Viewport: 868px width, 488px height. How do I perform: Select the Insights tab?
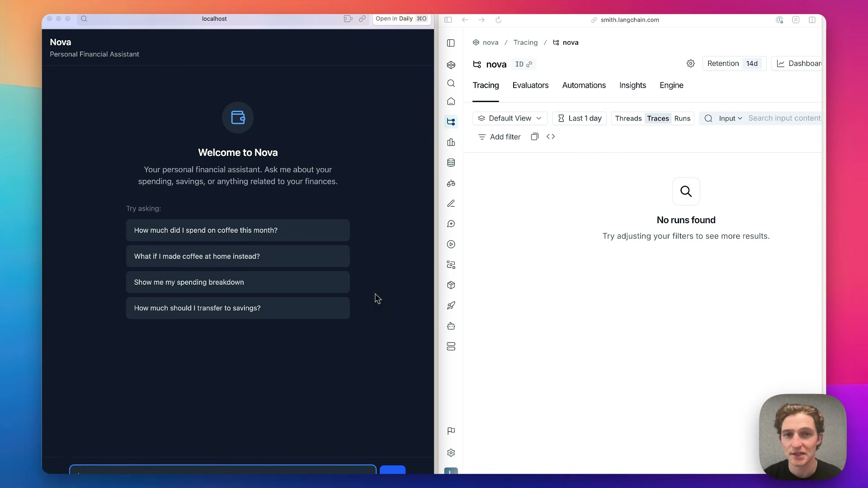[x=632, y=85]
